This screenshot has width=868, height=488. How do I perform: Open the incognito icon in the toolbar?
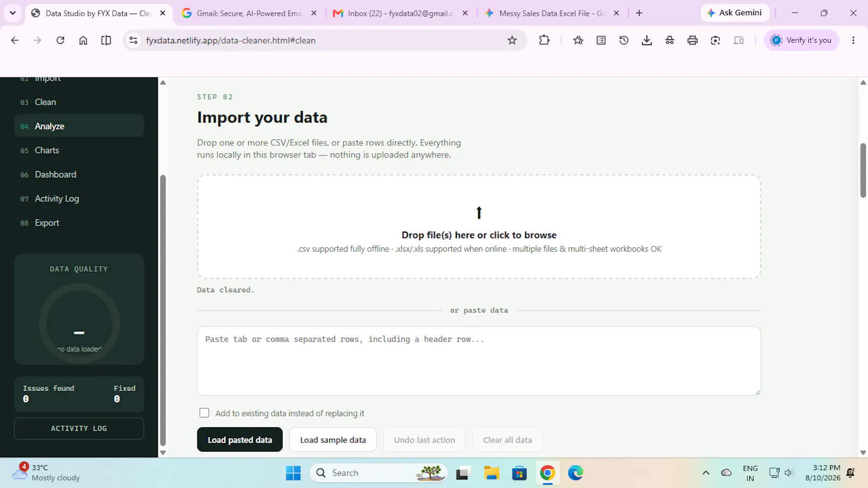click(669, 40)
